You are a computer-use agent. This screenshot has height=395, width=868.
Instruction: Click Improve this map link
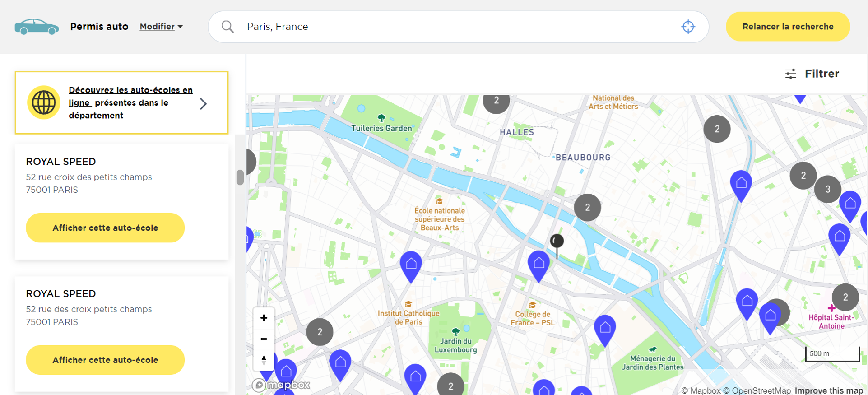tap(829, 390)
